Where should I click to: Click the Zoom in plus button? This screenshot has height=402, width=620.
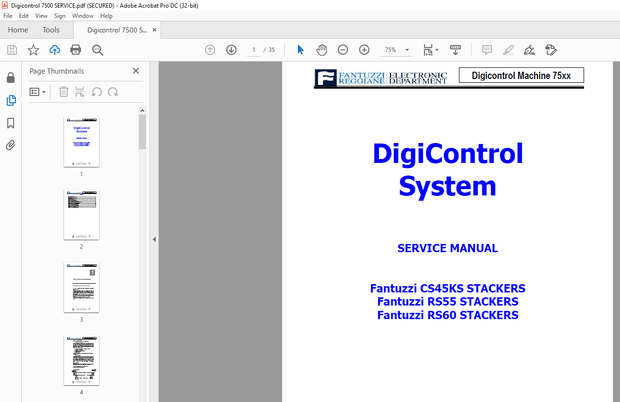pyautogui.click(x=364, y=50)
